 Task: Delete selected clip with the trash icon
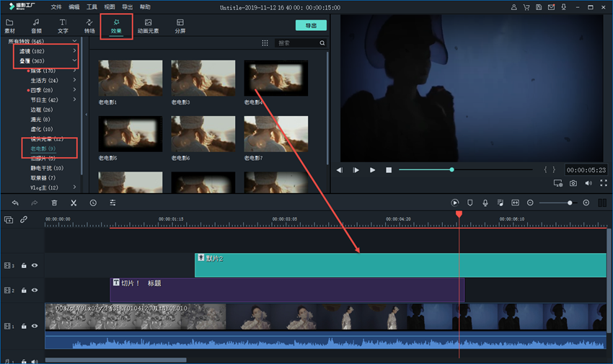point(54,203)
